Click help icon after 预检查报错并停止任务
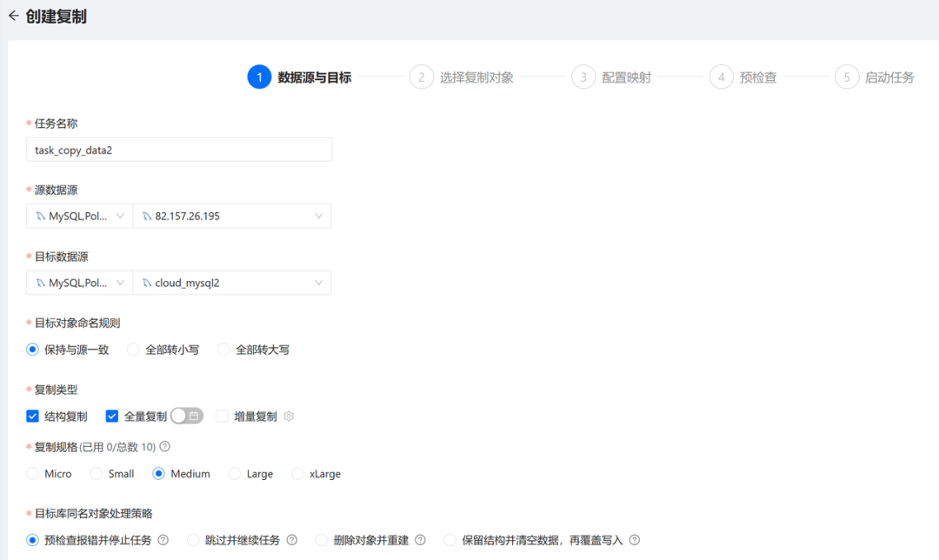939x560 pixels. [x=163, y=540]
